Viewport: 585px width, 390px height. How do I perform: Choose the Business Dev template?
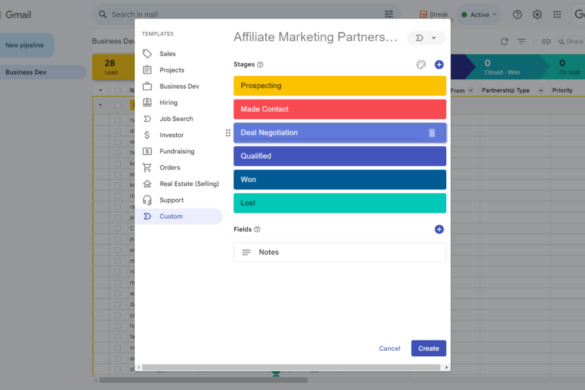179,86
